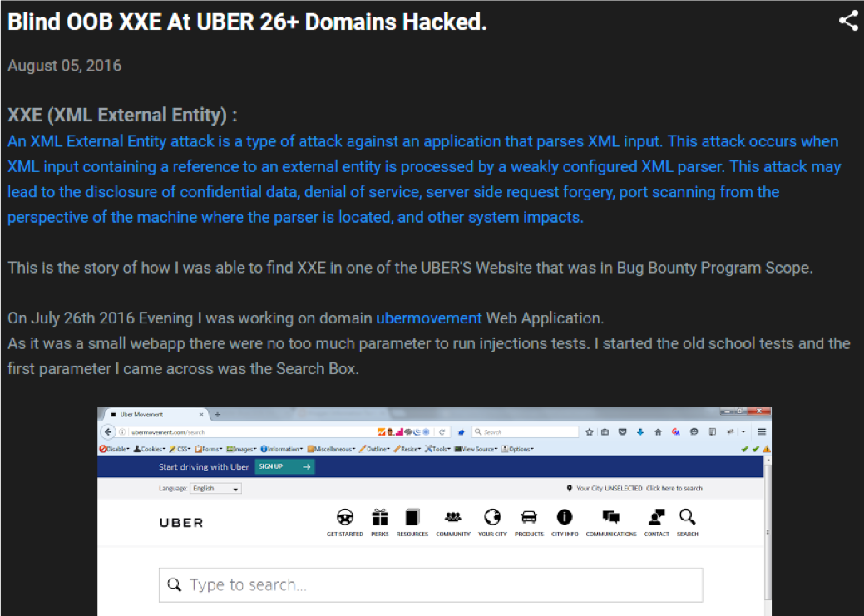Click the SIGN UP button in the blue banner

point(285,466)
